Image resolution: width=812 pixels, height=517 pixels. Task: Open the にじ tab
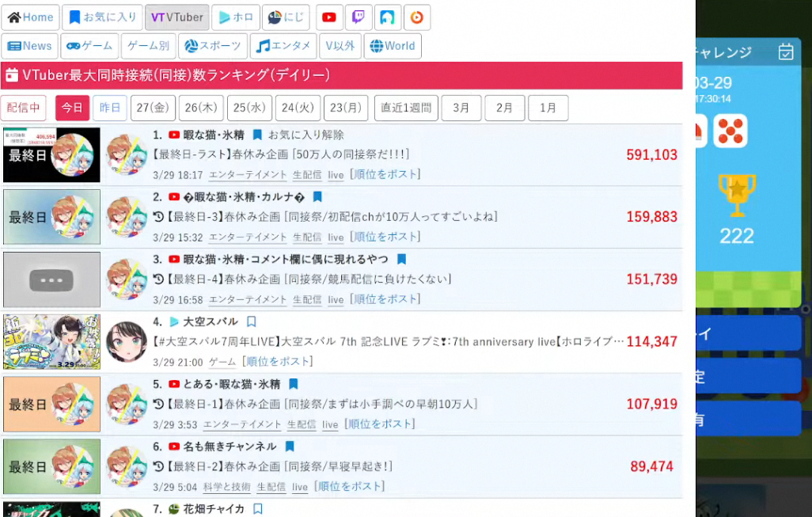point(286,17)
